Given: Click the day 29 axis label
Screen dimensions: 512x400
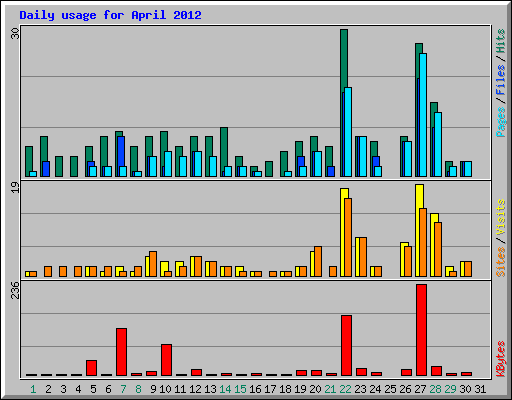Looking at the screenshot, I should click(450, 389).
